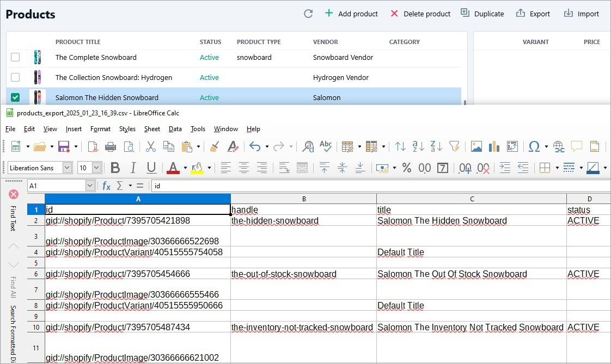This screenshot has height=364, width=611.
Task: Toggle Align Left
Action: 225,168
